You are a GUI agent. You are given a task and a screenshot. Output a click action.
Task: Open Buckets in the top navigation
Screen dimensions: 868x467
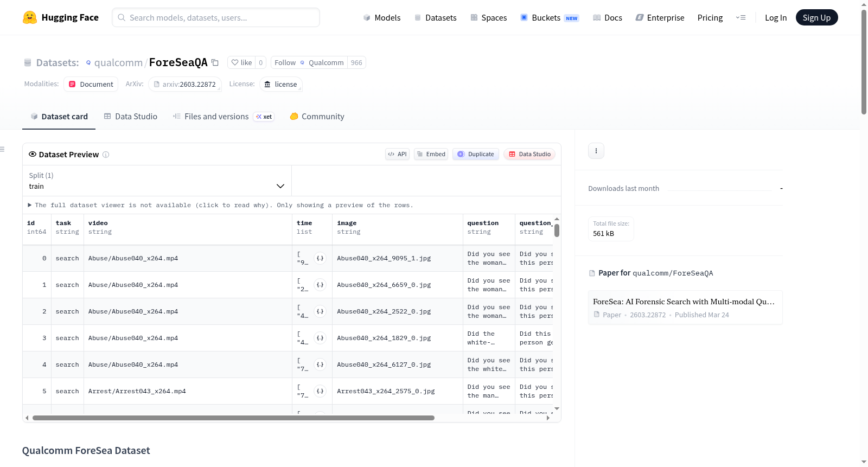(x=550, y=17)
